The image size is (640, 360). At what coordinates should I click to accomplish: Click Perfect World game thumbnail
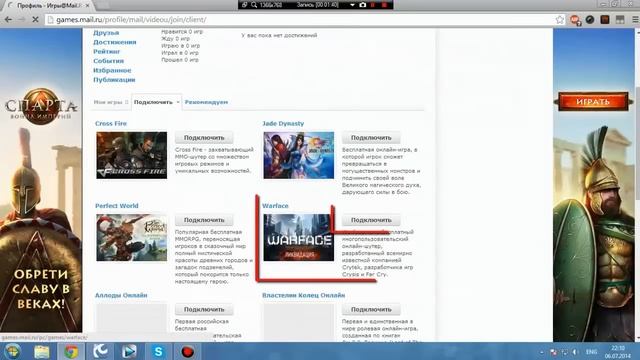coord(131,238)
